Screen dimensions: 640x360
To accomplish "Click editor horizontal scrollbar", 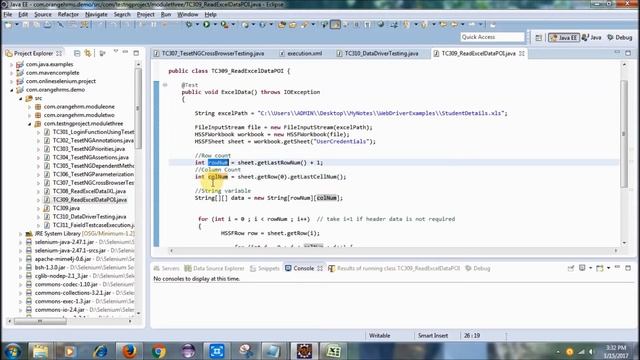I will [x=393, y=251].
